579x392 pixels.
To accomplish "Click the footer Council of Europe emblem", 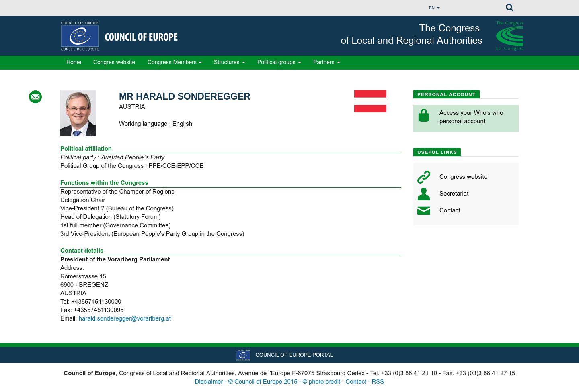I will tap(243, 355).
